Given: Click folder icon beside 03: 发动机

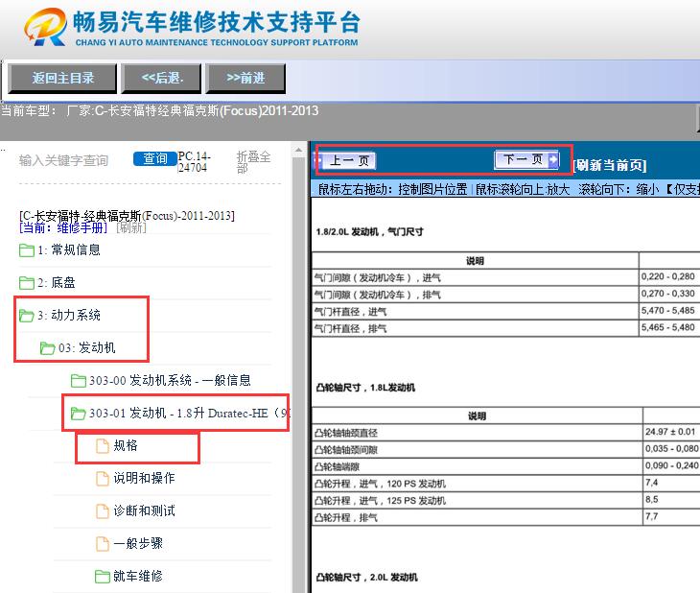Looking at the screenshot, I should pyautogui.click(x=47, y=348).
